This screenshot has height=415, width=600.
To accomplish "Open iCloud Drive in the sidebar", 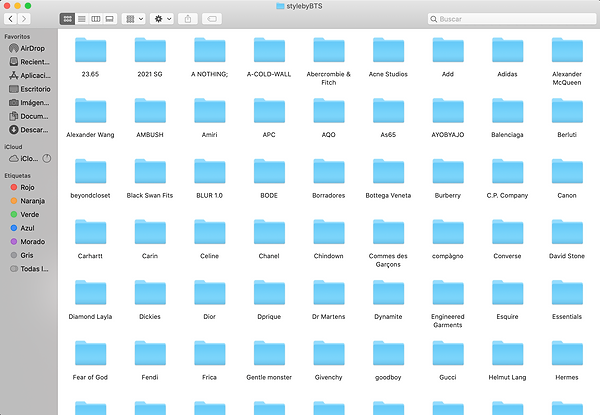I will click(x=24, y=158).
